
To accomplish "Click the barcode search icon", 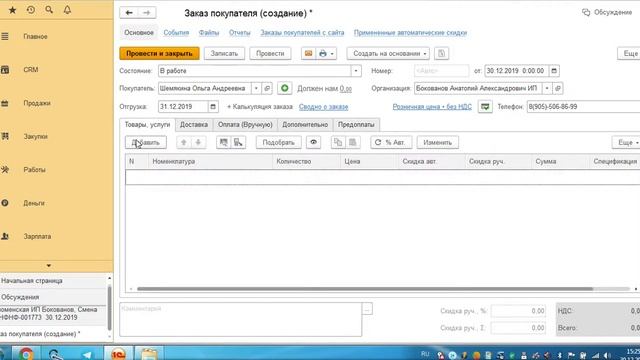I will point(223,142).
